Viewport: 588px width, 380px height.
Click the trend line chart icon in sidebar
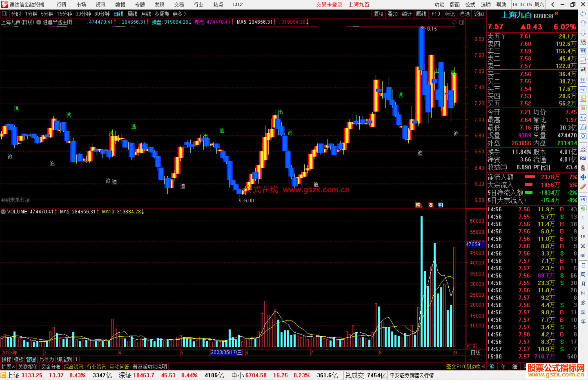[x=583, y=61]
